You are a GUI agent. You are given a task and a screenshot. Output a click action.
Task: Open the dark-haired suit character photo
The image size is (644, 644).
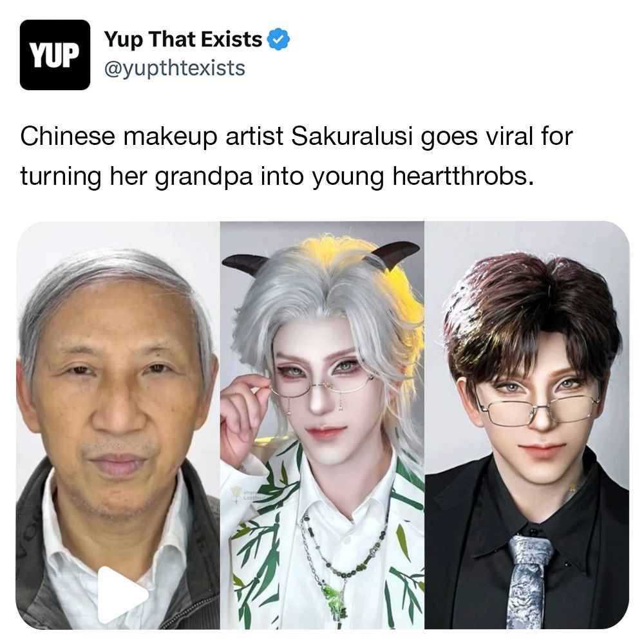(x=527, y=425)
